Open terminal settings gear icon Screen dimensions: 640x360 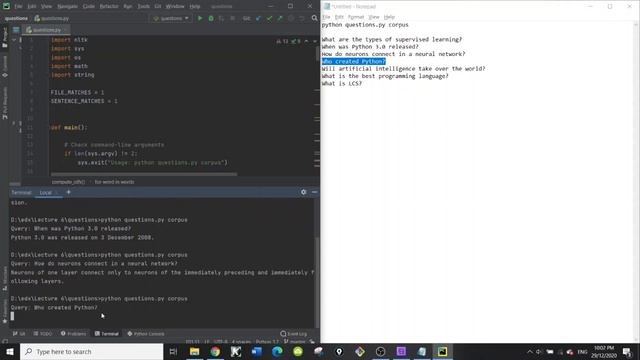coord(304,192)
